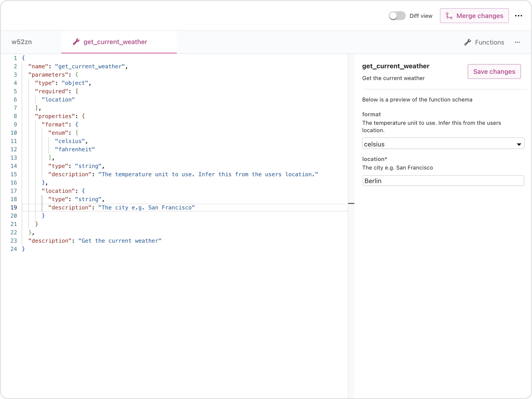Select the get_current_weather tab
The image size is (532, 399).
[115, 42]
